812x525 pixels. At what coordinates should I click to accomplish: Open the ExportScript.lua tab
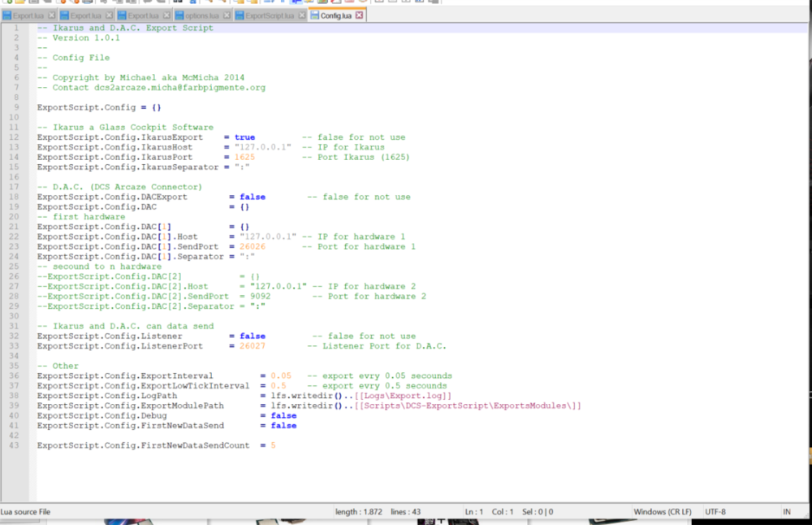point(270,15)
